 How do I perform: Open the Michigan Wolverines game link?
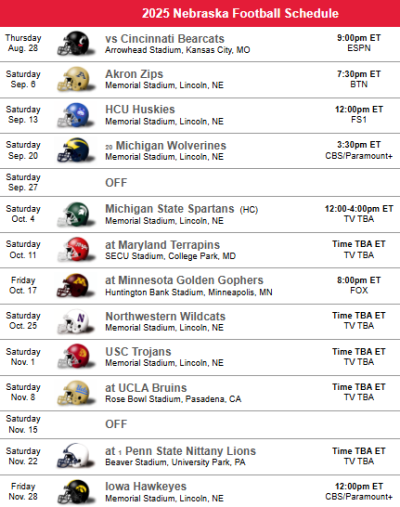(171, 145)
